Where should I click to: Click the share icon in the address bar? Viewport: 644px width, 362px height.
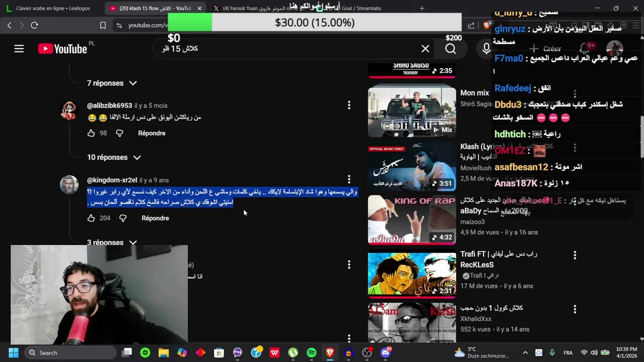pyautogui.click(x=471, y=25)
